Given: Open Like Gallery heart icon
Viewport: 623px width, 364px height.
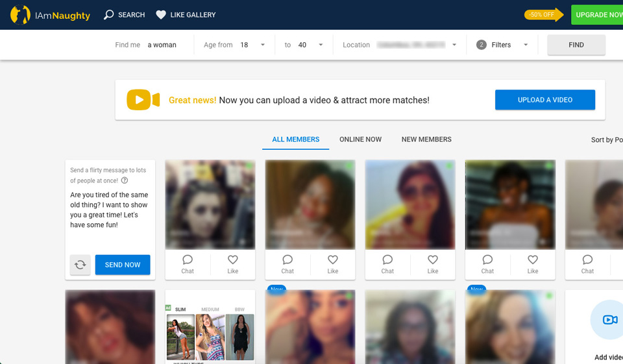Looking at the screenshot, I should pyautogui.click(x=161, y=15).
